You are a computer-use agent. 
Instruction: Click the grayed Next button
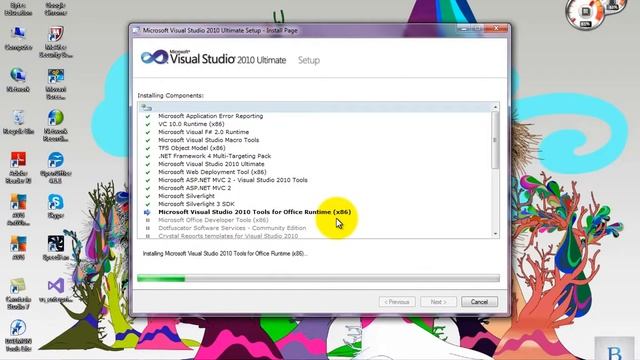(x=438, y=302)
